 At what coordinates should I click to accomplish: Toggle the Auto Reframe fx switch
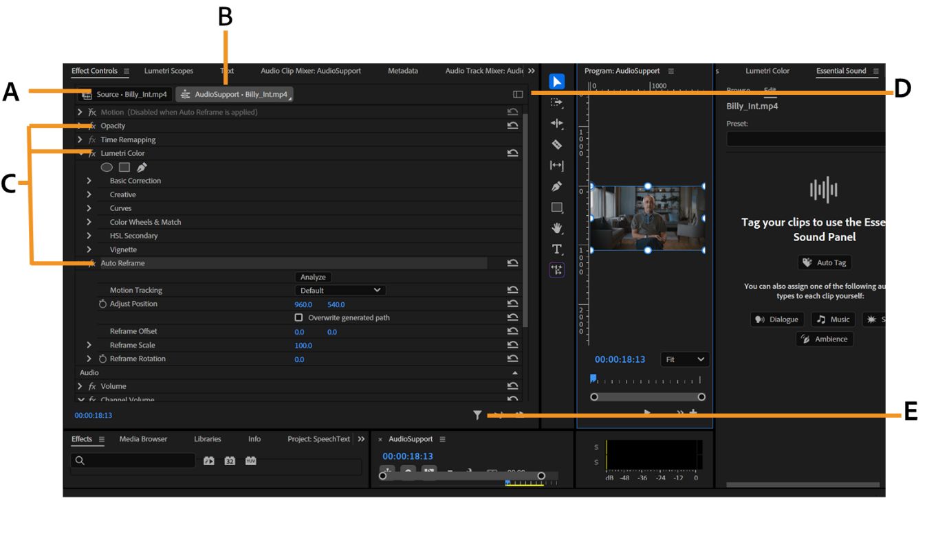pos(92,263)
